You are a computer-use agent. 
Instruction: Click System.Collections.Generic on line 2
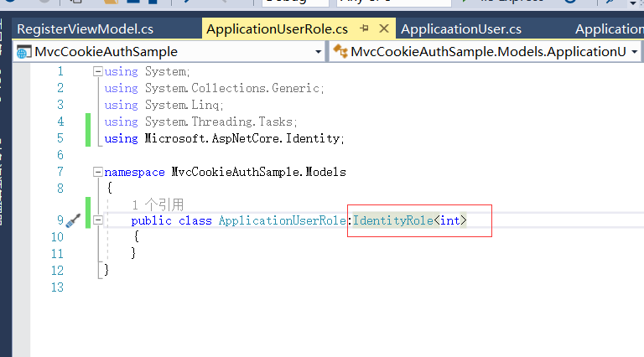(232, 89)
